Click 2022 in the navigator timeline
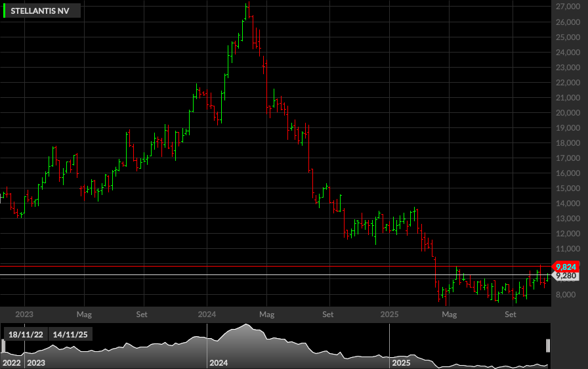The width and height of the screenshot is (588, 369). (x=12, y=363)
